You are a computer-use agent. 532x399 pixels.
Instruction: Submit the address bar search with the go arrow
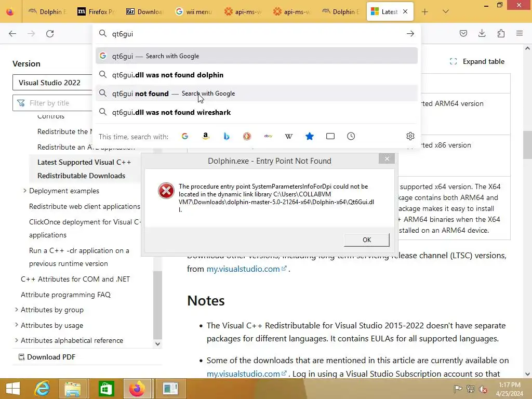point(410,34)
